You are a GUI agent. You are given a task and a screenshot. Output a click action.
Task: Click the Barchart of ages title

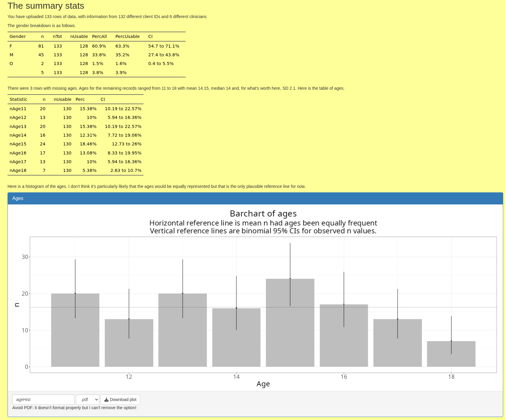(263, 213)
